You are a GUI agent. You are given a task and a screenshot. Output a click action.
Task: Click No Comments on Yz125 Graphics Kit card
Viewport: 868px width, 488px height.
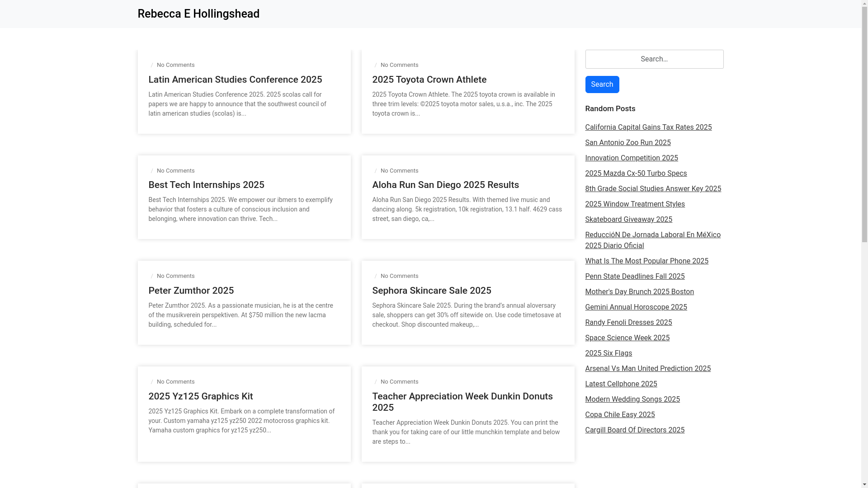[176, 382]
